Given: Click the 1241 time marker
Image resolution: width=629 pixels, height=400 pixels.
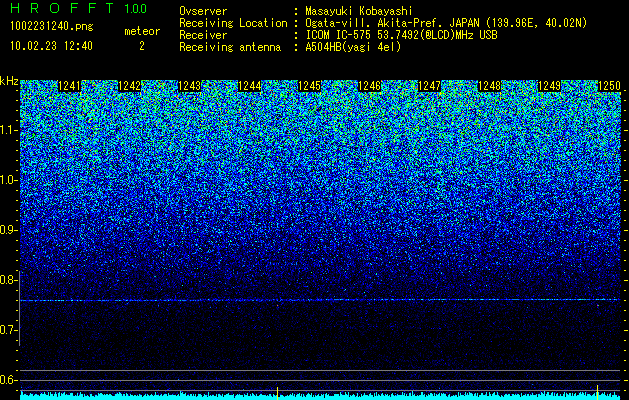Looking at the screenshot, I should tap(70, 86).
